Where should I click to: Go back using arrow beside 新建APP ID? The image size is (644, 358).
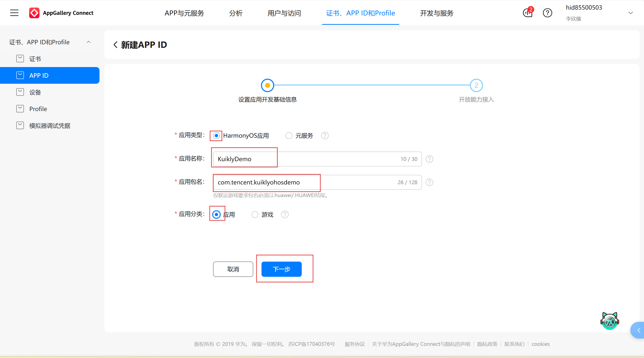pos(115,45)
